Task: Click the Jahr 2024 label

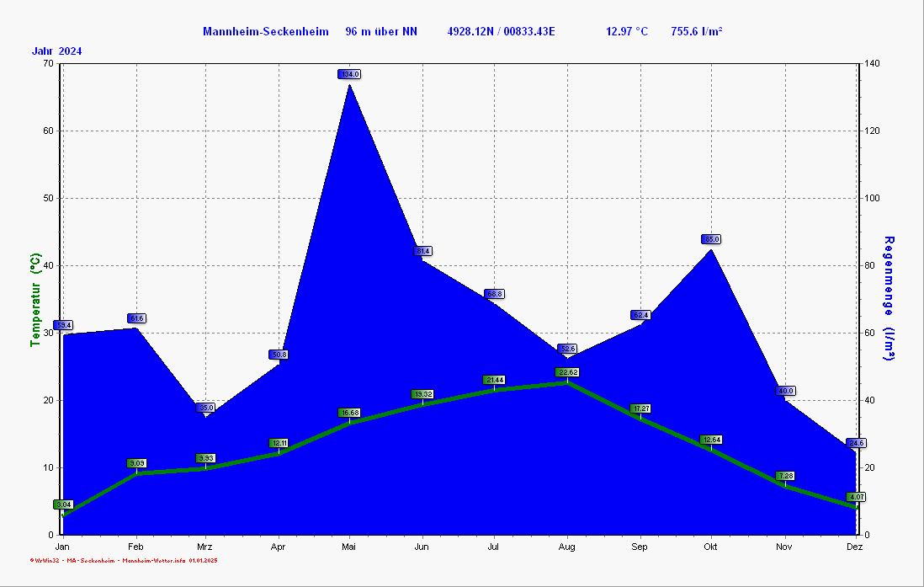Action: (x=57, y=51)
